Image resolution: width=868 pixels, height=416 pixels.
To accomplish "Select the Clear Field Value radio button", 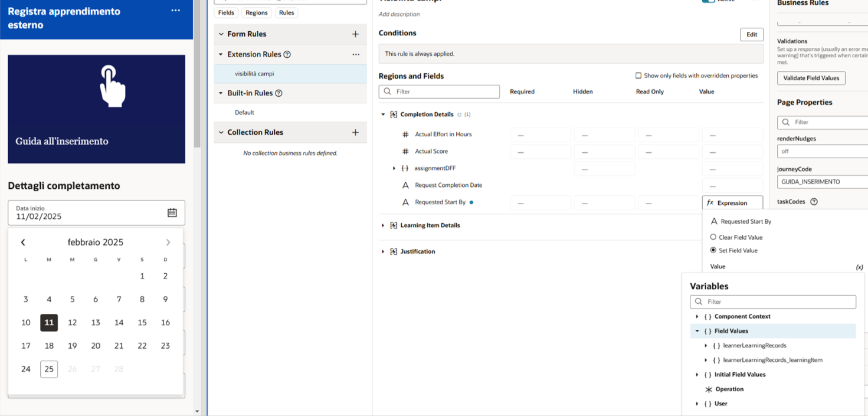I will pos(713,237).
